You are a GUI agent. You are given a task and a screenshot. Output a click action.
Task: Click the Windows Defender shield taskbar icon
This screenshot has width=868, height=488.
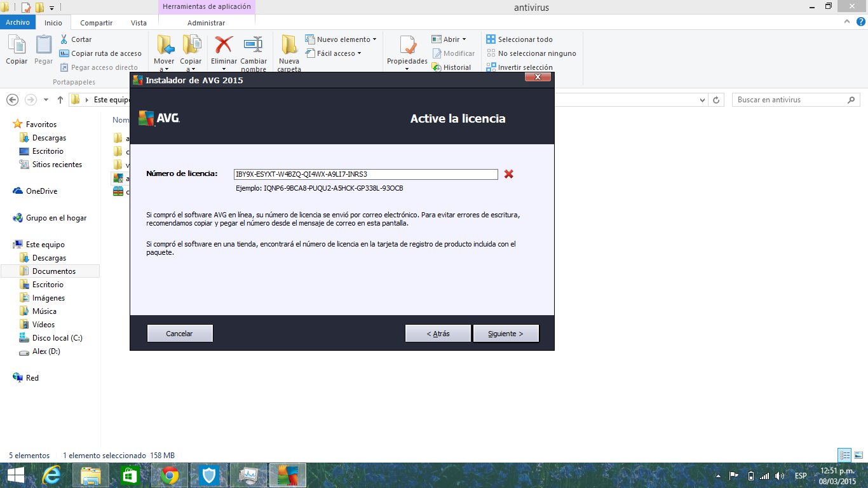point(209,475)
